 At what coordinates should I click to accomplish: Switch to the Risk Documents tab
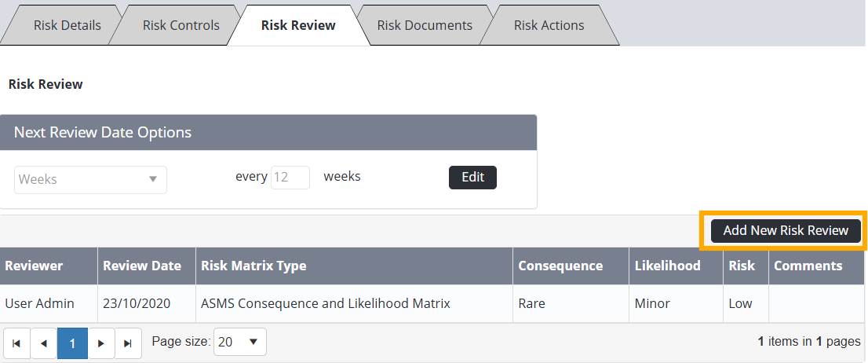[425, 25]
